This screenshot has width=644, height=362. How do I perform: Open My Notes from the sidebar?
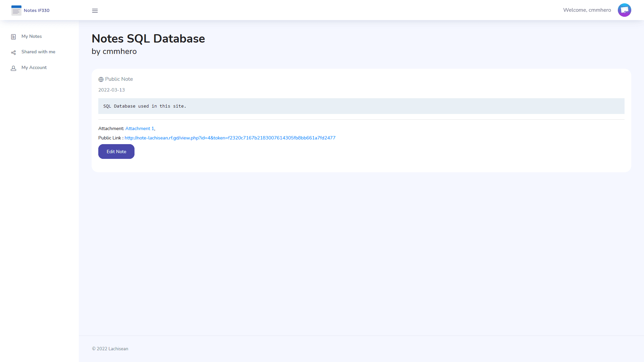click(32, 36)
